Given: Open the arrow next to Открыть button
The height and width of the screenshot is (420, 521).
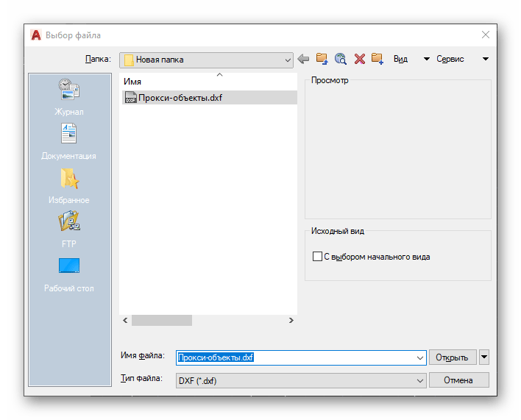Looking at the screenshot, I should [x=484, y=357].
